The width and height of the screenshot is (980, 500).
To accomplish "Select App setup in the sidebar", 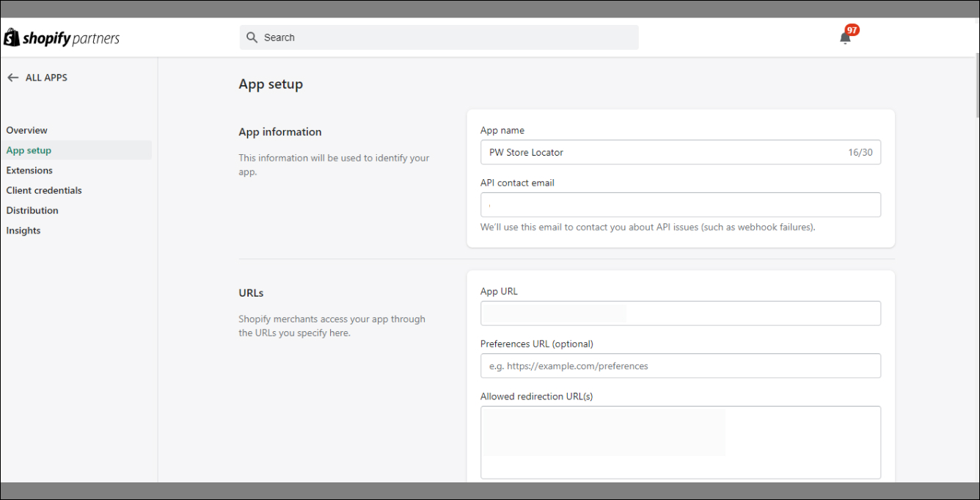I will click(x=76, y=151).
